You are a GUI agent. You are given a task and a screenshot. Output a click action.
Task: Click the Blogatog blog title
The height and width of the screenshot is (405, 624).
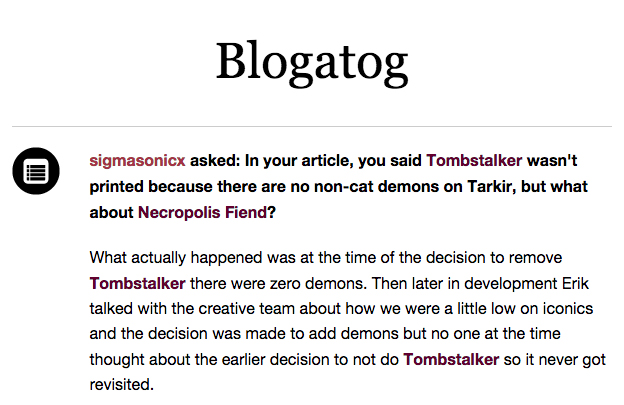pos(311,62)
